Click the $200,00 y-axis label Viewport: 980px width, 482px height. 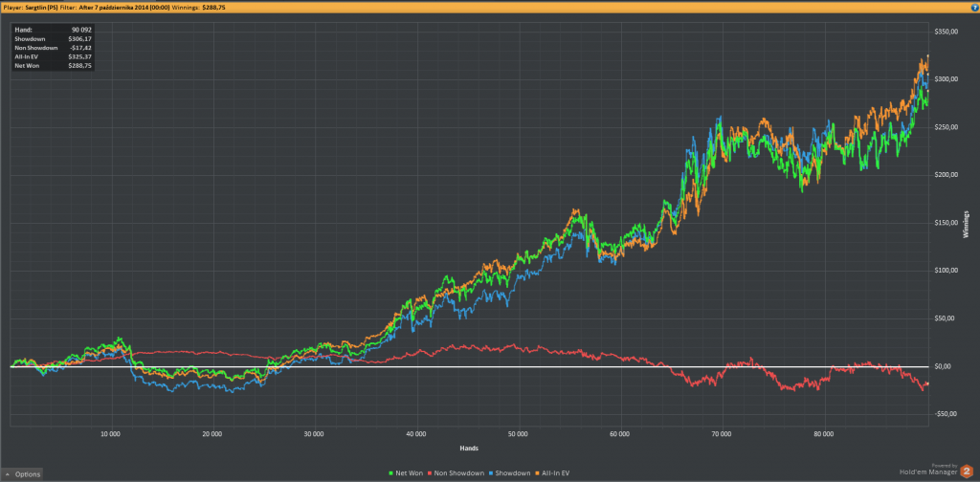tap(947, 175)
